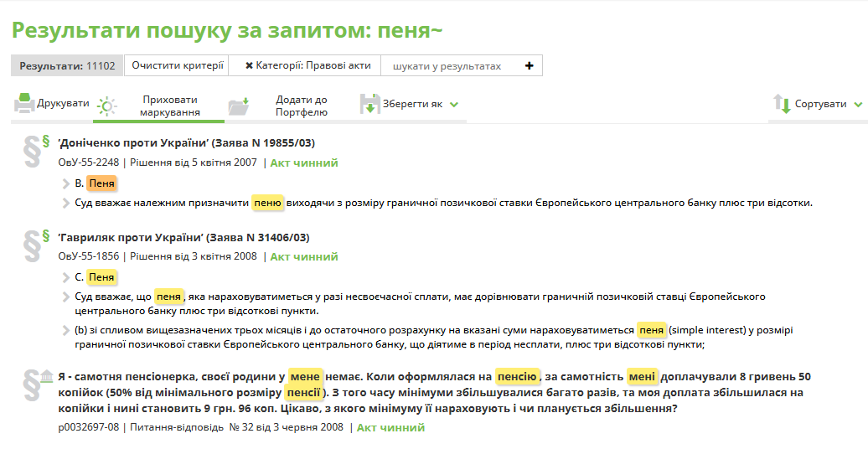Viewport: 868px width, 449px height.
Task: Open the Сортувати dropdown
Action: pyautogui.click(x=857, y=105)
